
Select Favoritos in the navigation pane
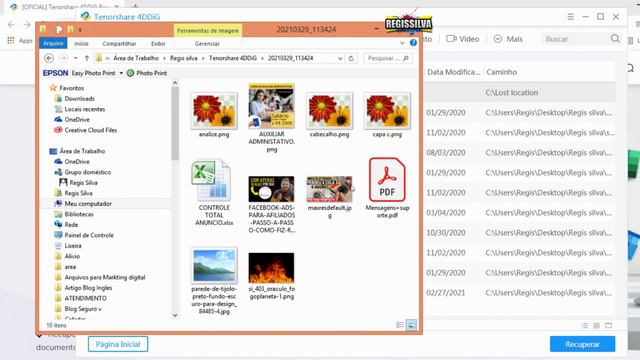(x=71, y=88)
